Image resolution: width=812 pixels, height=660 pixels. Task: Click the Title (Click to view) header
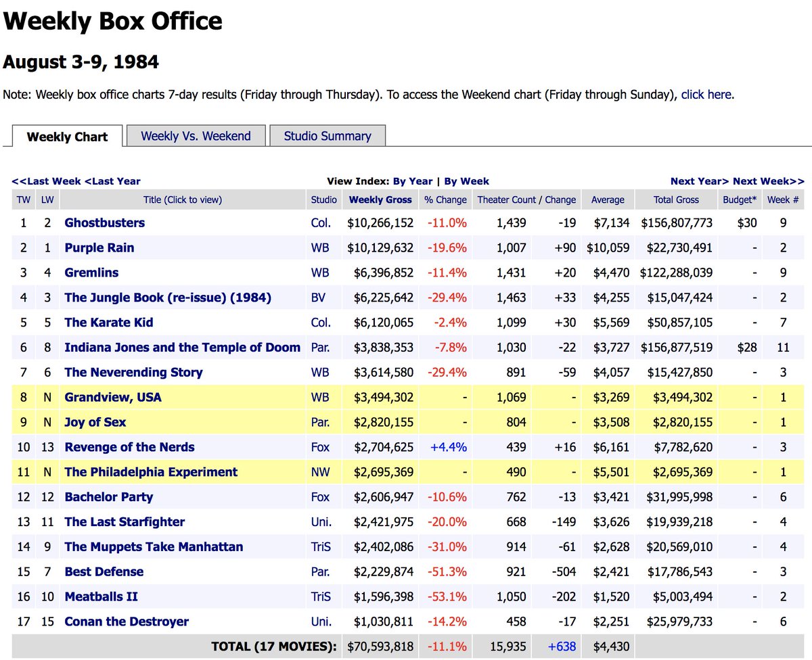pos(183,199)
